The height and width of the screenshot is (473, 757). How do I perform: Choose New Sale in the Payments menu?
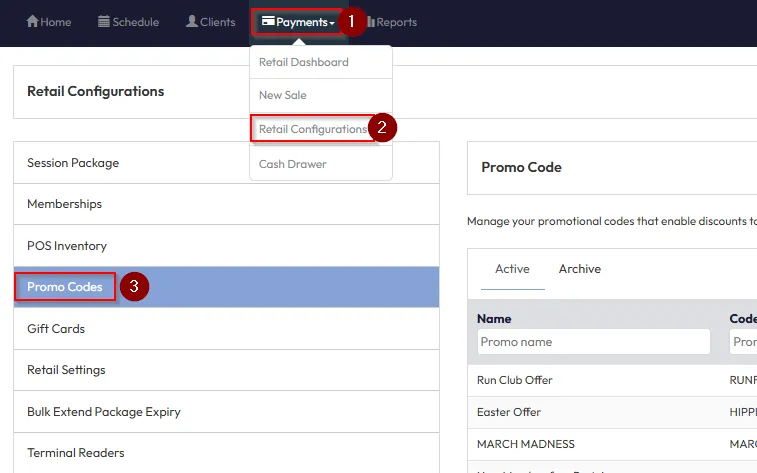(283, 95)
